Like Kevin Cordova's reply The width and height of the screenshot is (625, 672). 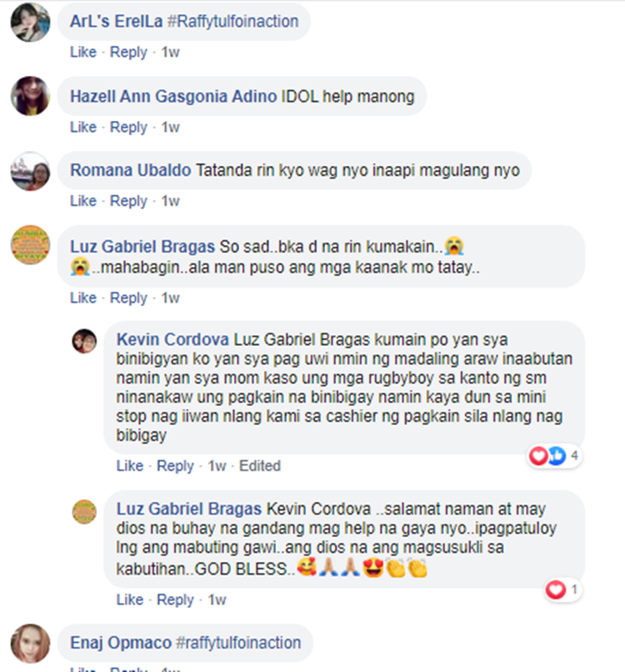click(x=129, y=465)
